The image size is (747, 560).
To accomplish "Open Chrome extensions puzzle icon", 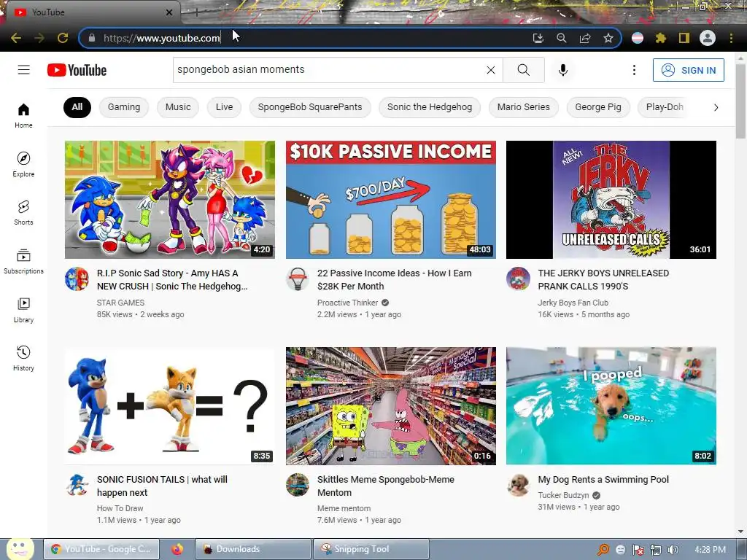I will point(660,38).
